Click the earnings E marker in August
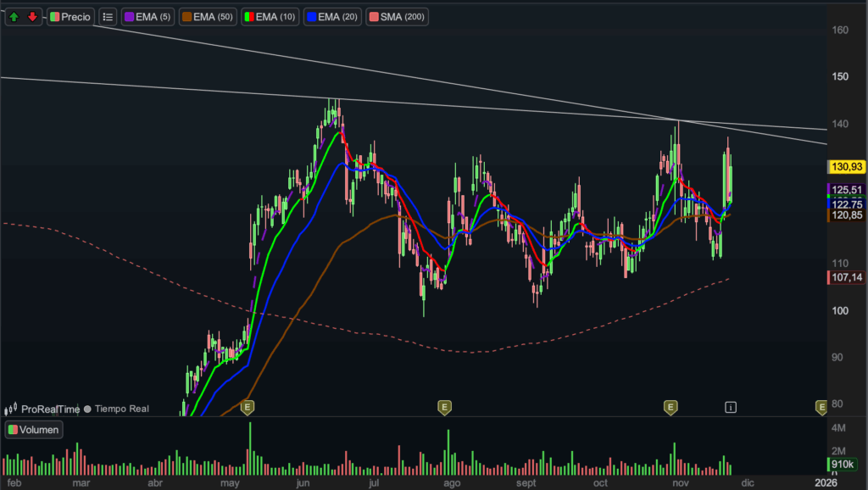The image size is (868, 490). [x=443, y=408]
